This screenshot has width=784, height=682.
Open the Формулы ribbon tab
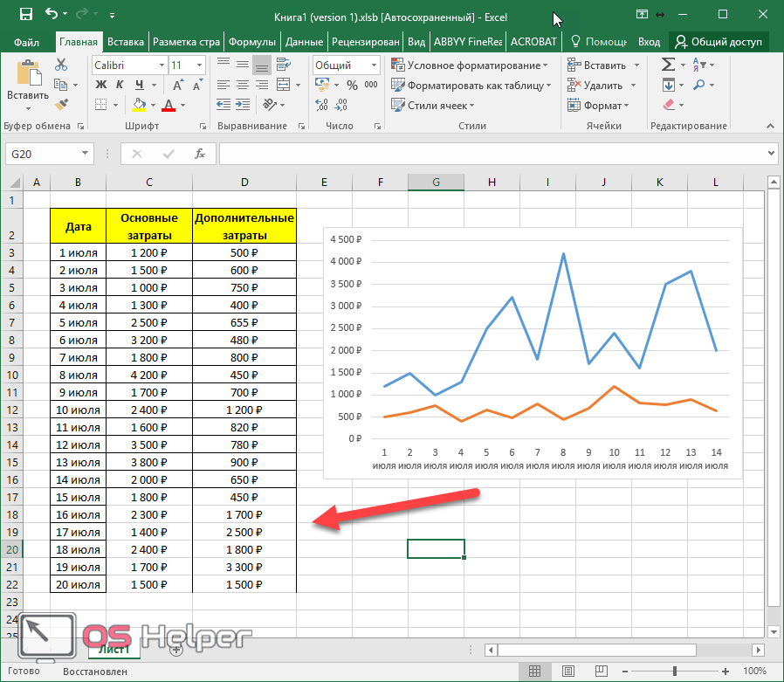[x=252, y=41]
